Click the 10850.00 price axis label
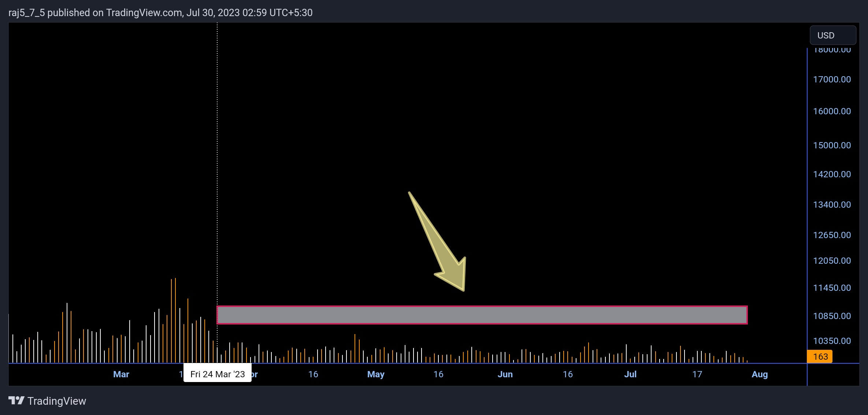This screenshot has height=415, width=868. (832, 316)
